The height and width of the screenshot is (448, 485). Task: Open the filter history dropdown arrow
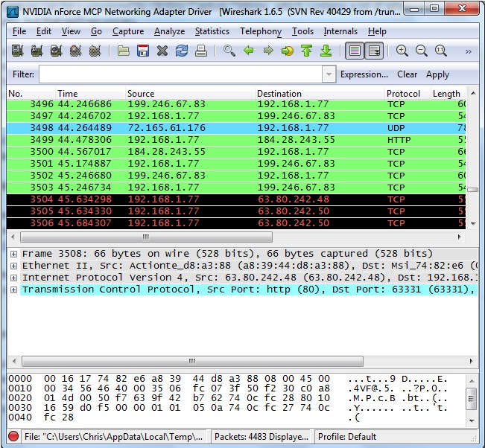[x=329, y=74]
